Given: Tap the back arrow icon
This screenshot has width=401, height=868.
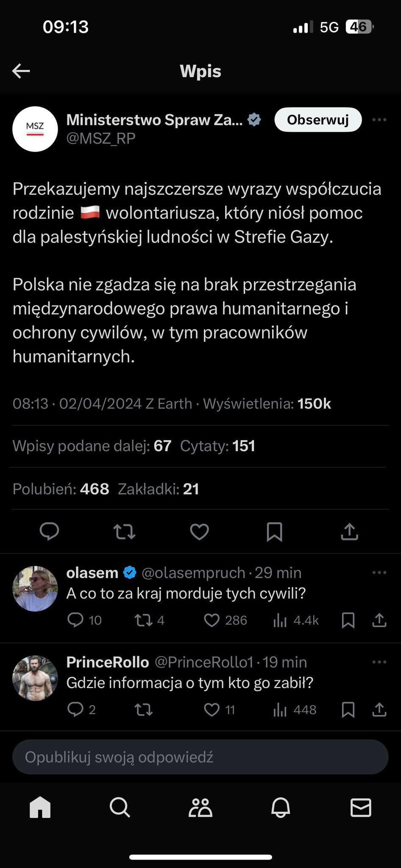Looking at the screenshot, I should [x=21, y=71].
